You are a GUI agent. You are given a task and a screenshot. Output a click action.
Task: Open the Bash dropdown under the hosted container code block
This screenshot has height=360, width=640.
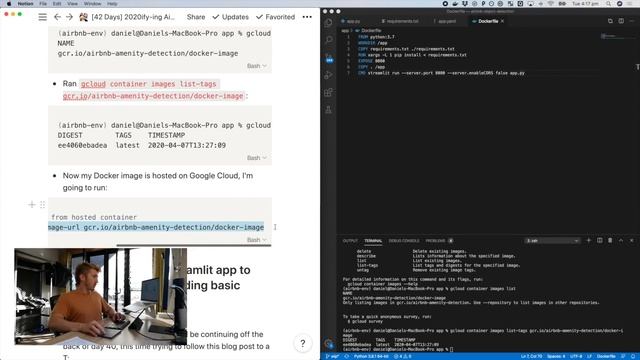tap(257, 240)
